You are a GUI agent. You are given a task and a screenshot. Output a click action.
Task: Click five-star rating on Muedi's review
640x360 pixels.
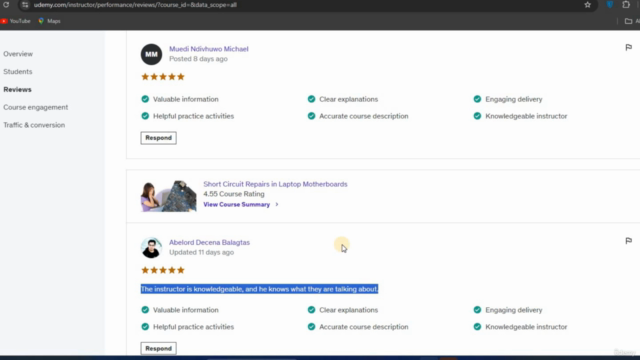(x=163, y=77)
